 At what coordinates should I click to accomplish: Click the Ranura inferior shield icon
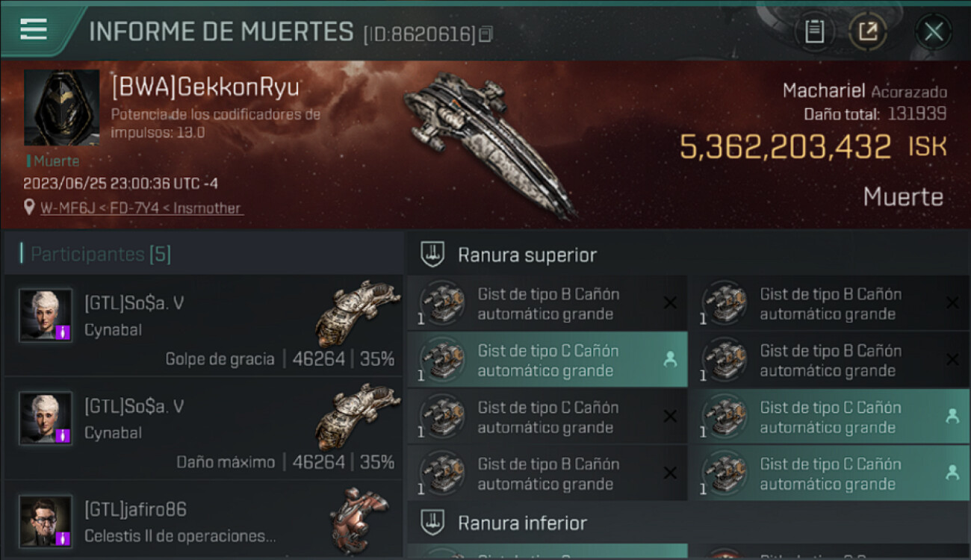(433, 523)
